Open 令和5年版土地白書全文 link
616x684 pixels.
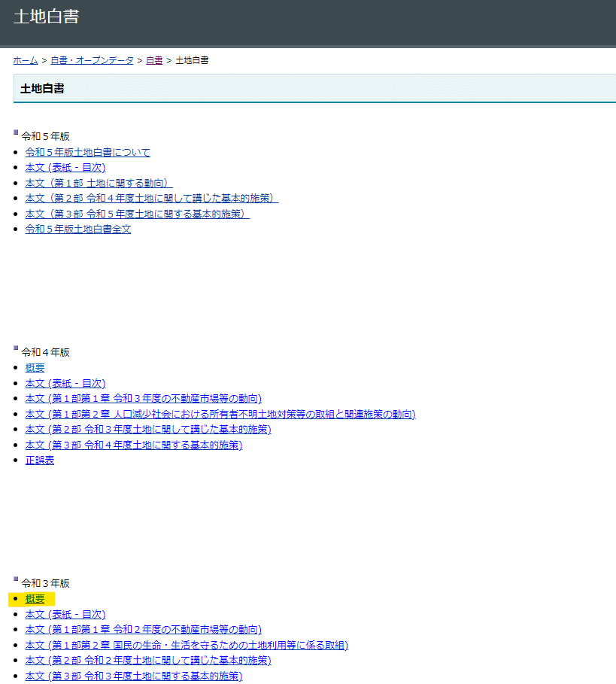(78, 230)
